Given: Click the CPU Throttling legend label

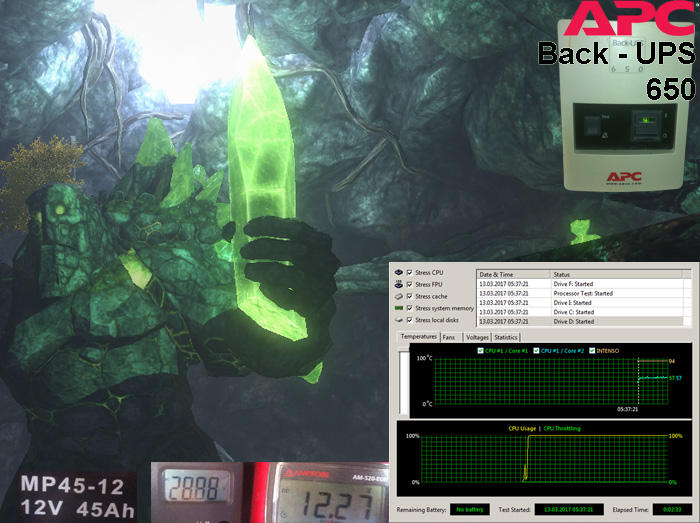Looking at the screenshot, I should pos(562,428).
